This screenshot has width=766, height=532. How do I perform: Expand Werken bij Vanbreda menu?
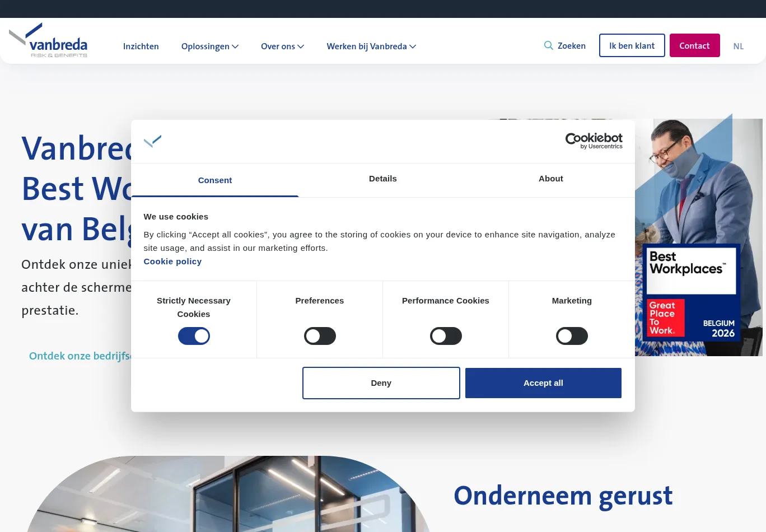point(371,46)
